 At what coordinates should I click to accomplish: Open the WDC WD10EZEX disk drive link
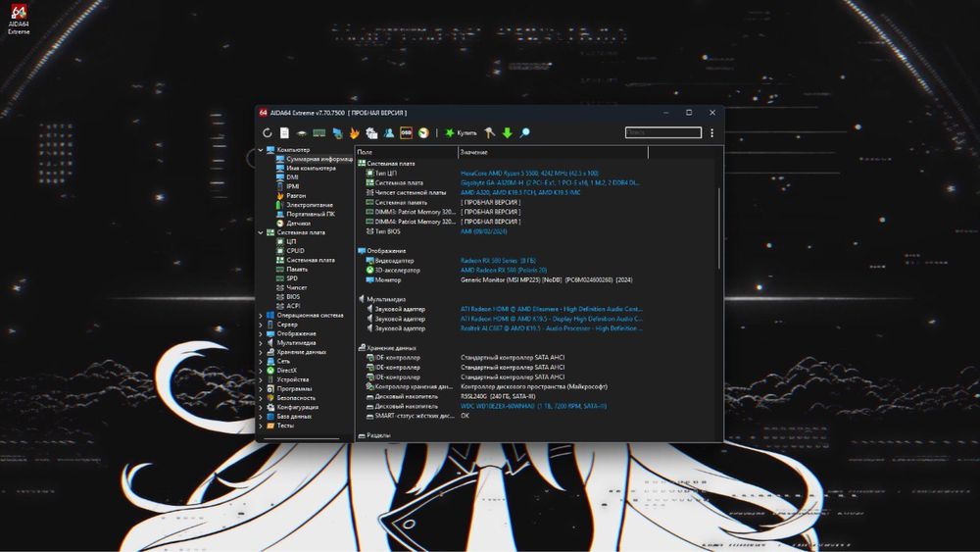pos(533,406)
